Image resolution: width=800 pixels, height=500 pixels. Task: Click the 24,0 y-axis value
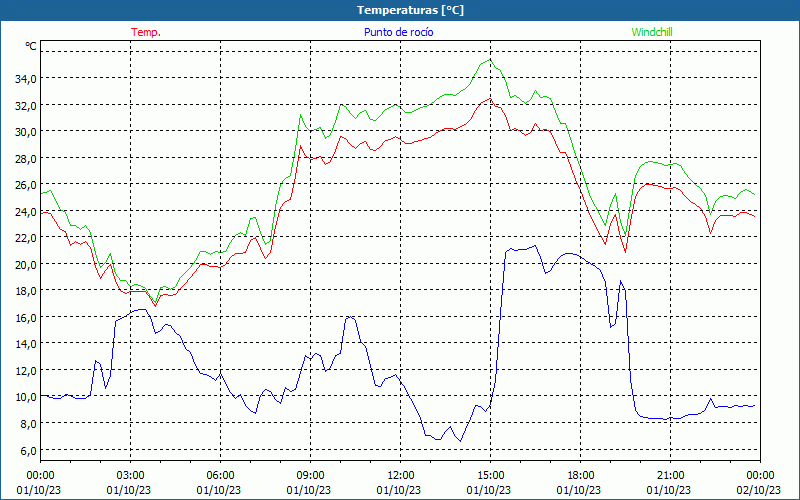25,211
